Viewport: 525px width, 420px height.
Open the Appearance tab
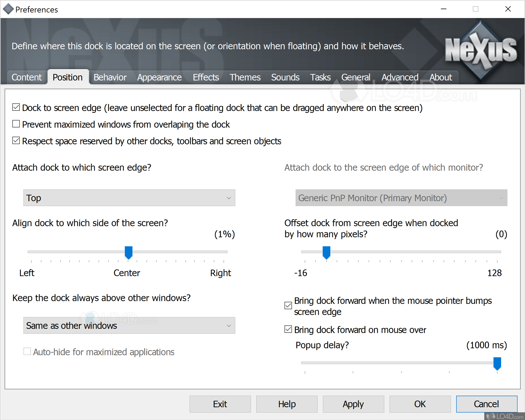[159, 77]
